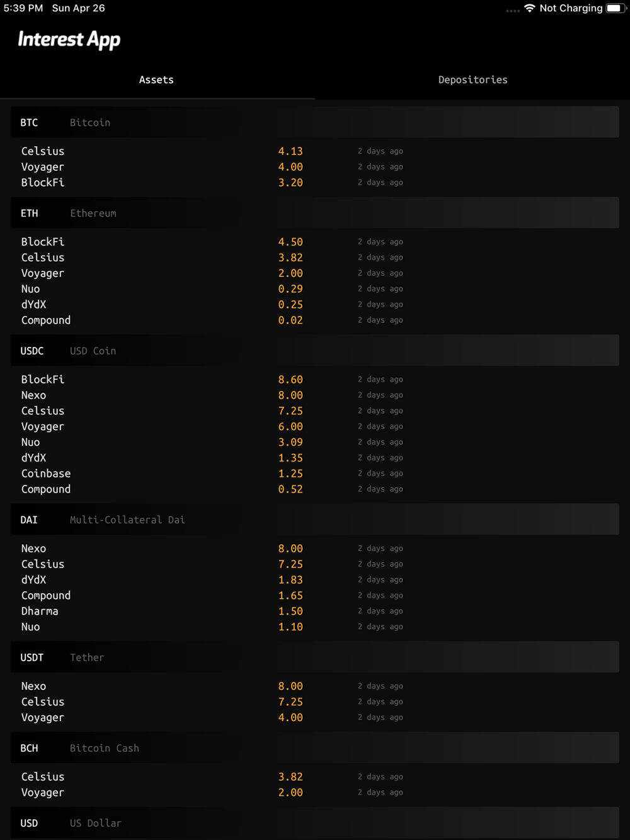Select the Celsius row under Bitcoin
The width and height of the screenshot is (630, 840).
[x=315, y=151]
